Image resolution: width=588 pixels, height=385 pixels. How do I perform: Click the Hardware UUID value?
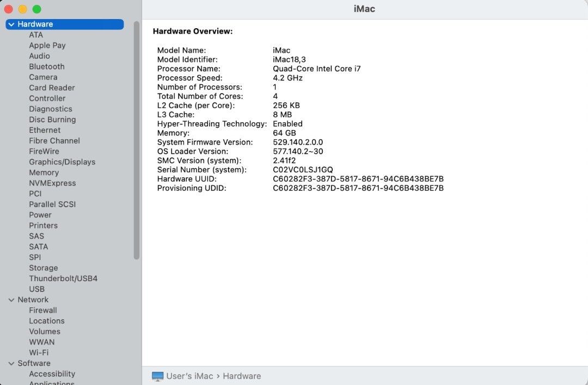pyautogui.click(x=358, y=179)
